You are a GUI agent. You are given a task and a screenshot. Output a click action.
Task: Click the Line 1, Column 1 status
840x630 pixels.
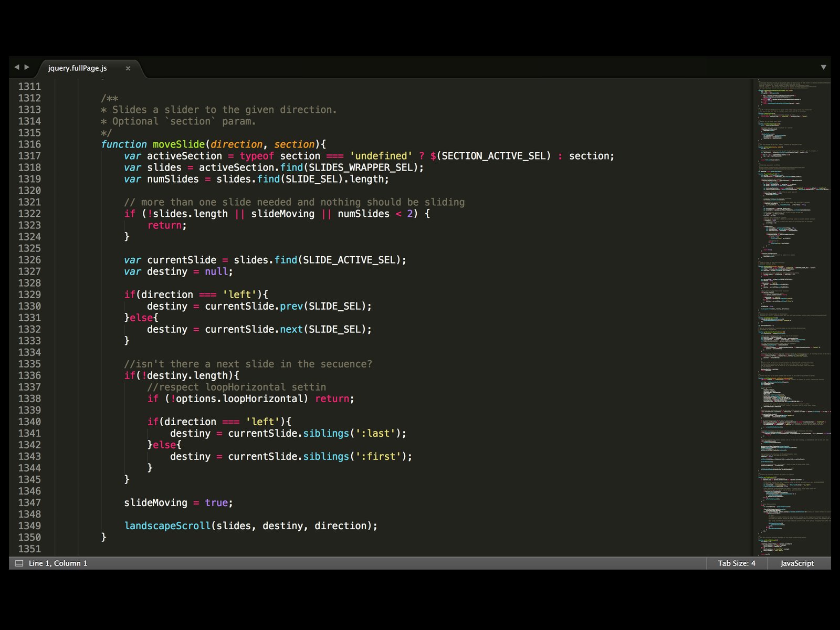(58, 563)
